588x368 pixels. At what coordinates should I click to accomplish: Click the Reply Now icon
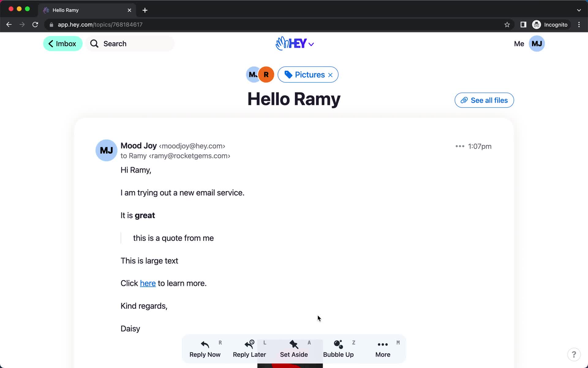click(205, 343)
